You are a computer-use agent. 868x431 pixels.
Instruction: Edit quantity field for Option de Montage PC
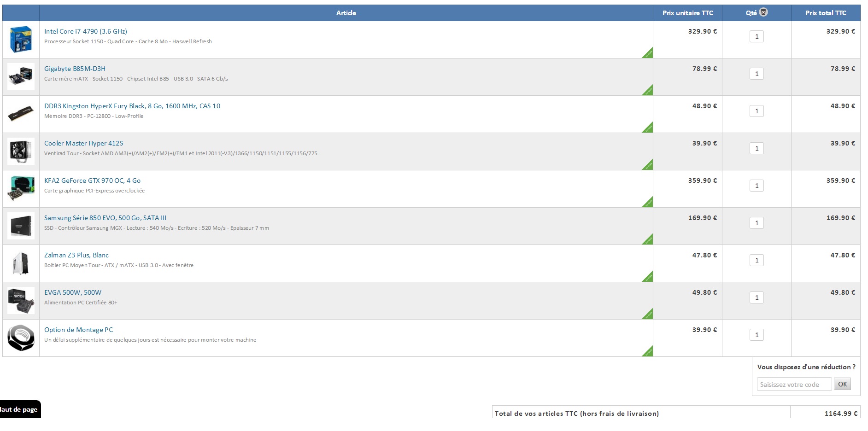tap(757, 335)
